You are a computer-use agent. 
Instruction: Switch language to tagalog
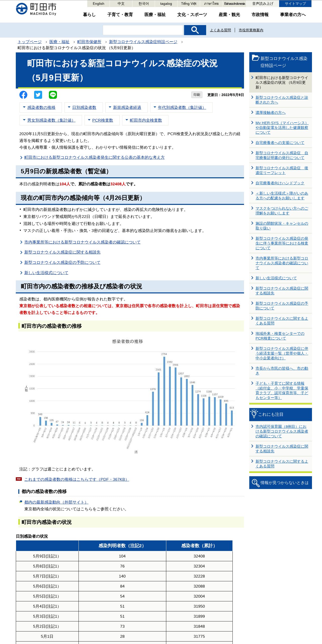pos(166,4)
